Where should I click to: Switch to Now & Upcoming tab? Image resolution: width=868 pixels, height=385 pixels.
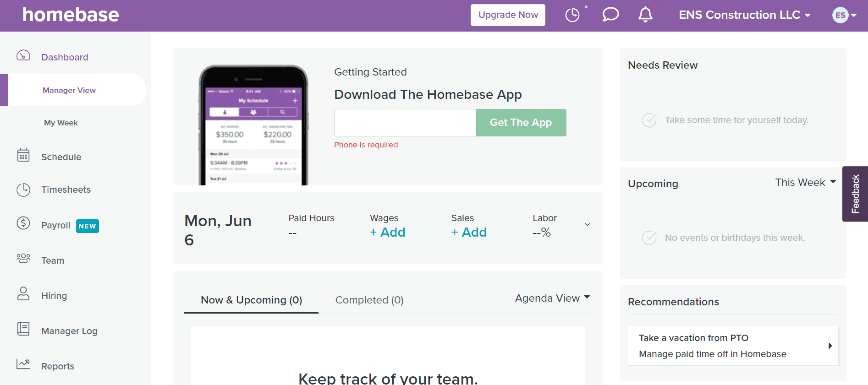click(x=251, y=300)
